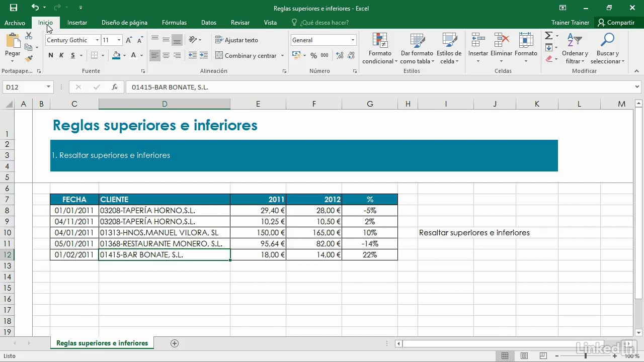Toggle align left

(x=155, y=55)
